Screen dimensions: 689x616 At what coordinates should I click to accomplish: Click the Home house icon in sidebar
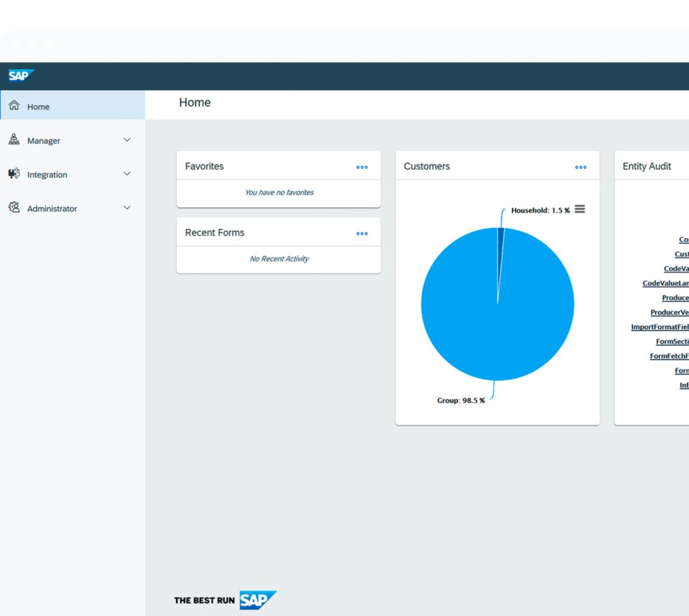point(14,106)
